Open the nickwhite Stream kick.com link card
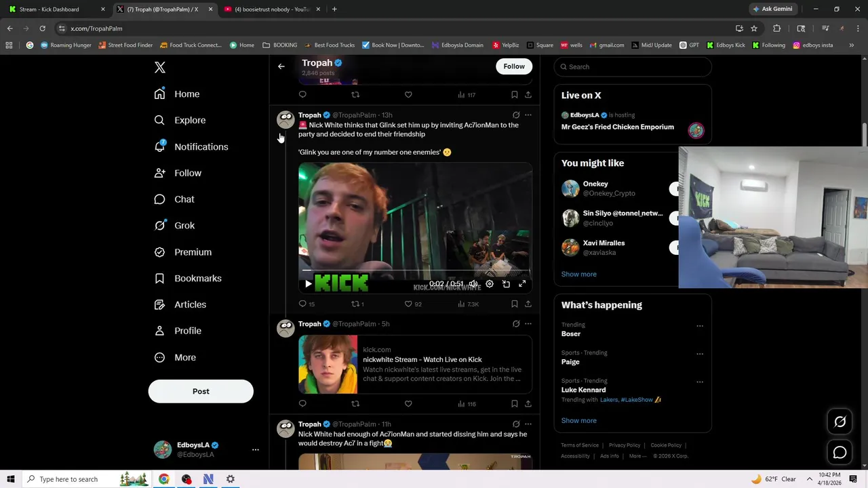The width and height of the screenshot is (868, 488). tap(415, 365)
